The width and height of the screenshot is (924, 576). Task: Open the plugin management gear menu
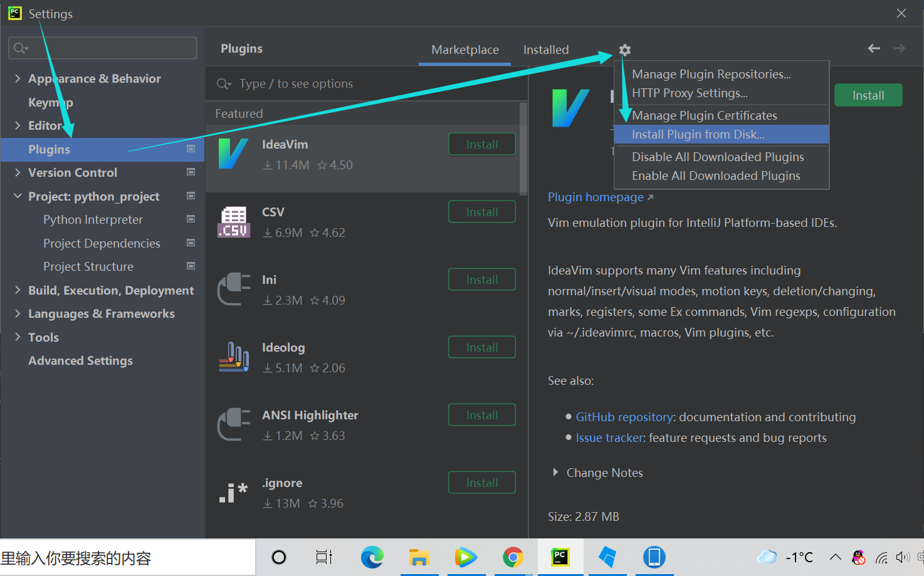click(624, 50)
